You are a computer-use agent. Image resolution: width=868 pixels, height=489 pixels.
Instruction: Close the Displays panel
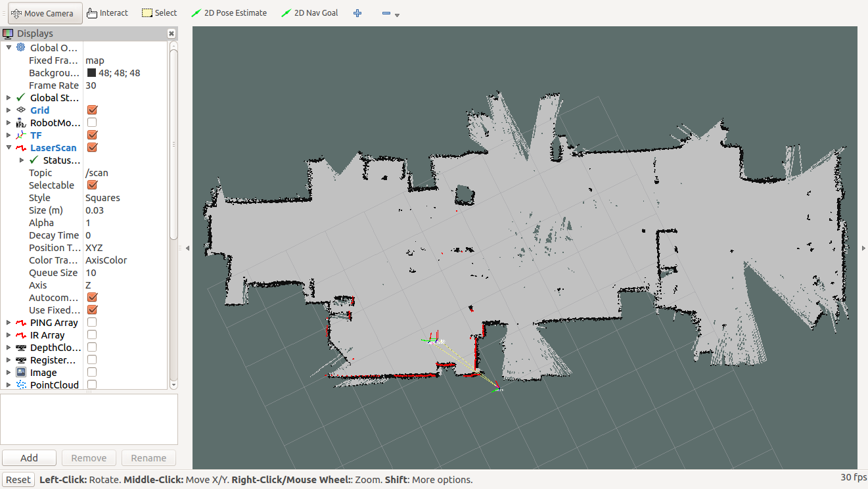tap(171, 34)
